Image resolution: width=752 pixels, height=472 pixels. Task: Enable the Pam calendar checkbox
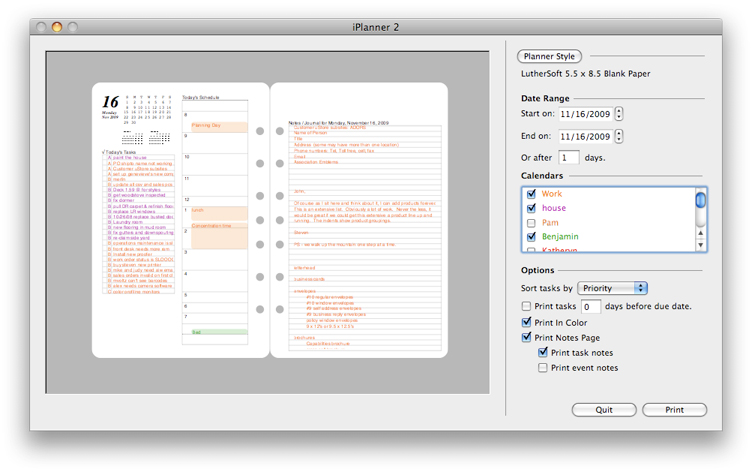click(x=532, y=222)
